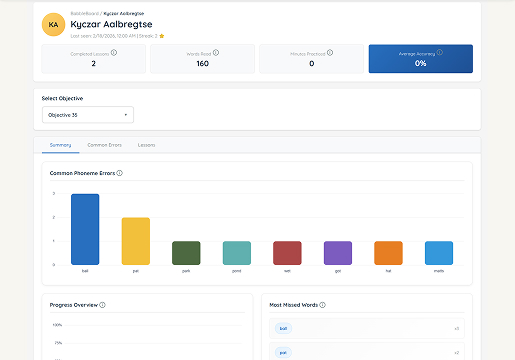Switch to the Lessons tab
Viewport: 515px width, 360px height.
click(146, 145)
